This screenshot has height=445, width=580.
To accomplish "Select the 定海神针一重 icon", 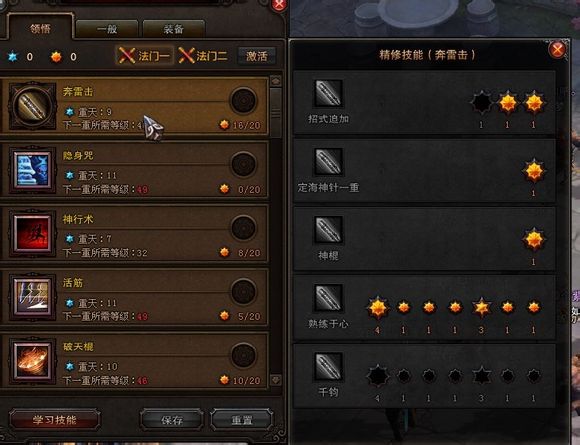I will [x=328, y=162].
